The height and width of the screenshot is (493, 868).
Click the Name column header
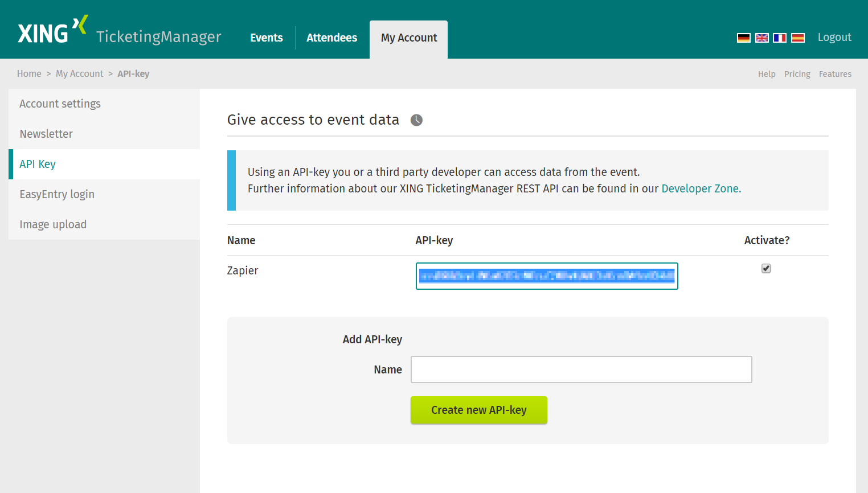pos(241,240)
